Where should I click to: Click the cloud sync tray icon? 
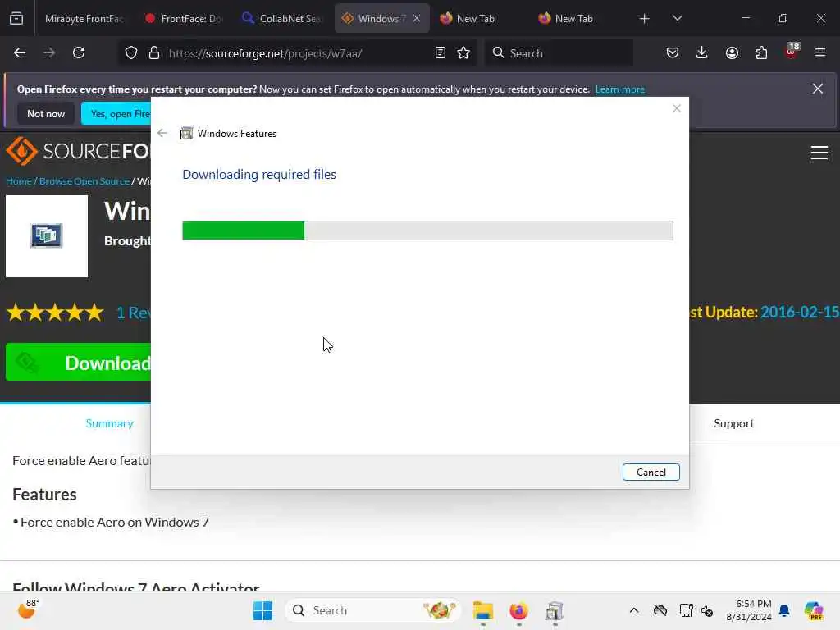pos(660,610)
